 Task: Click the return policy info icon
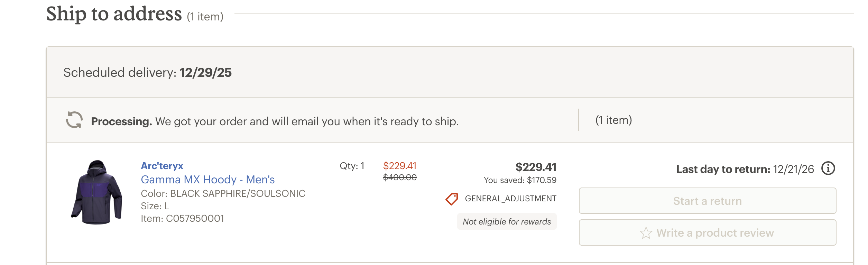(828, 169)
